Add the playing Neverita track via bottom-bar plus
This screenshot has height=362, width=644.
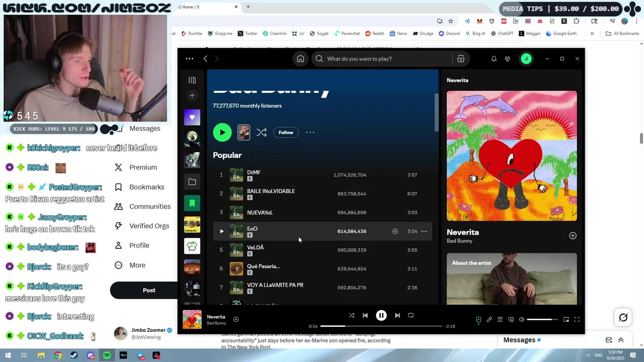pos(236,319)
